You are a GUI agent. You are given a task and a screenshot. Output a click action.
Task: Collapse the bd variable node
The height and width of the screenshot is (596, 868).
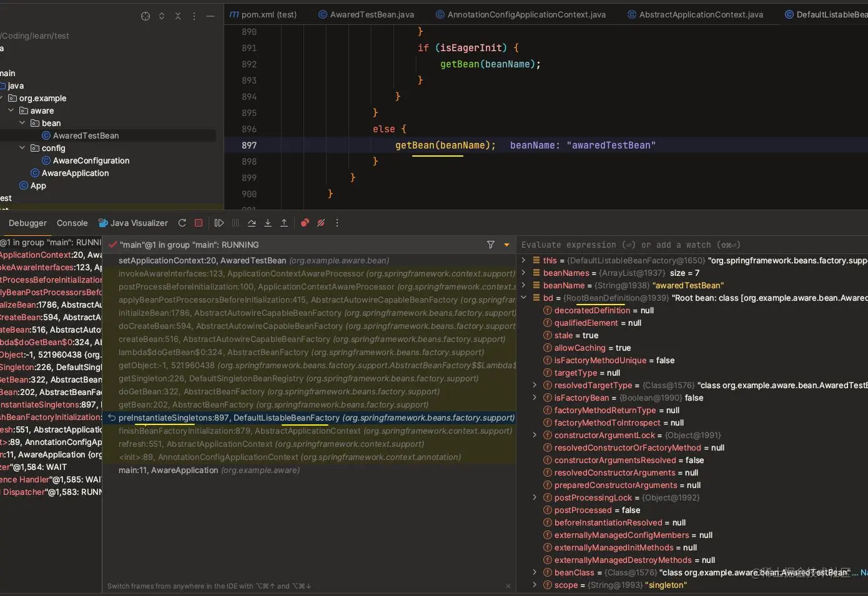tap(524, 298)
